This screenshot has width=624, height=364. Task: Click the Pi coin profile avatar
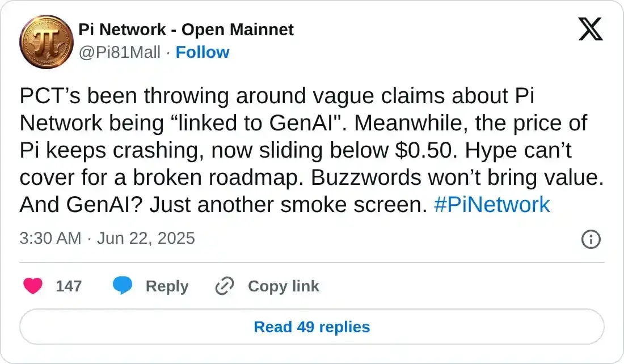47,41
